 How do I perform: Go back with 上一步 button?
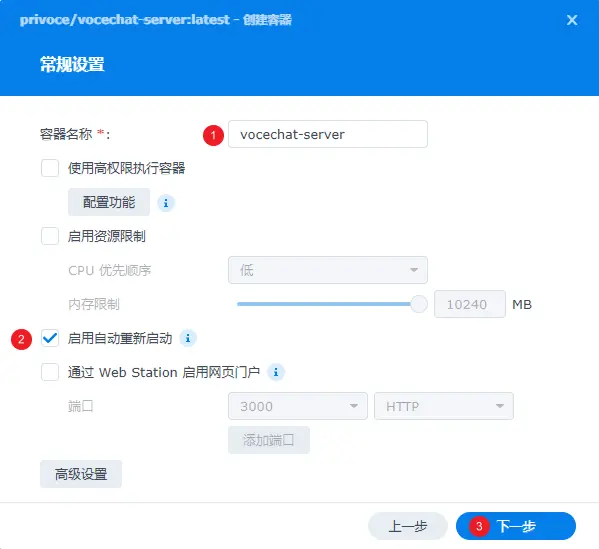(408, 526)
